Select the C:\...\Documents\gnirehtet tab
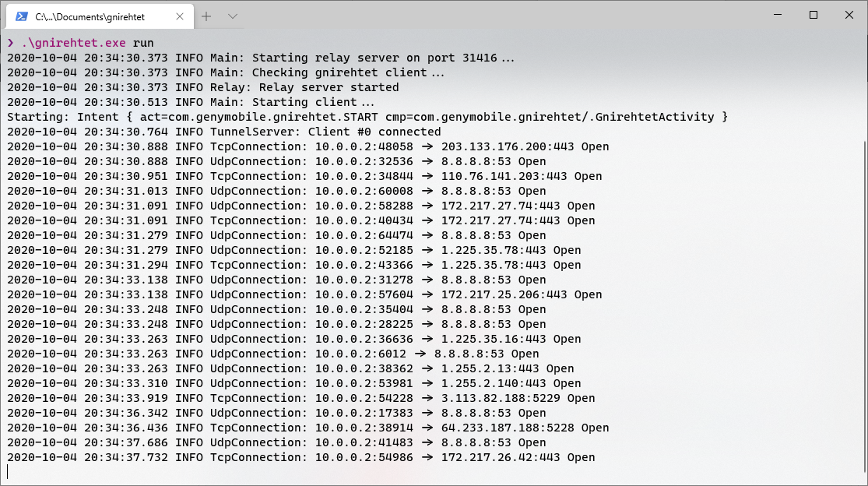The width and height of the screenshot is (868, 486). 101,14
